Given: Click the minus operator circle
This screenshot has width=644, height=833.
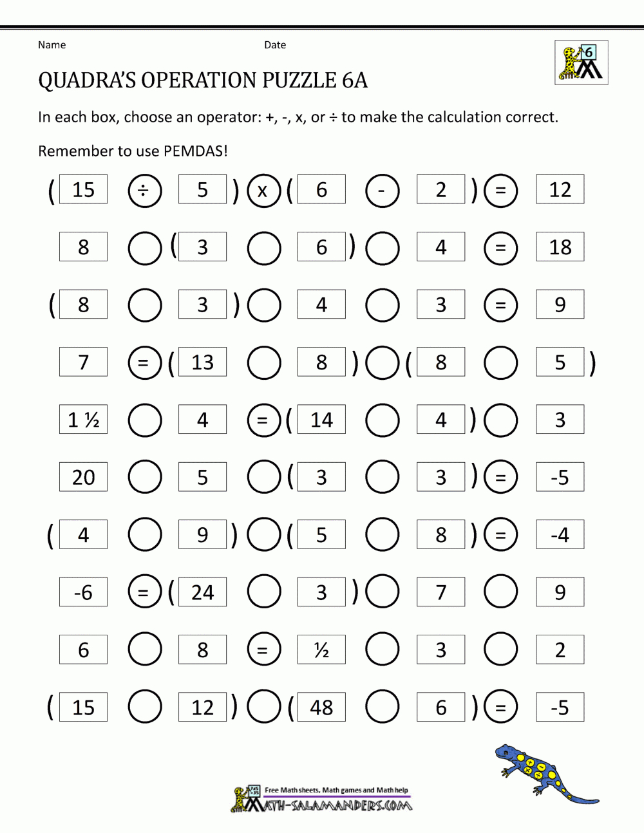Looking at the screenshot, I should coord(383,191).
